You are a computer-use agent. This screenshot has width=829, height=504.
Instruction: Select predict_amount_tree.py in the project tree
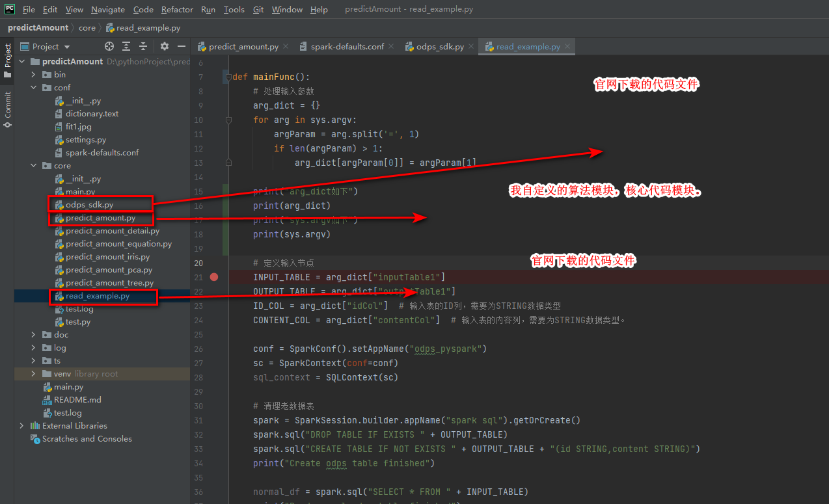click(x=110, y=282)
